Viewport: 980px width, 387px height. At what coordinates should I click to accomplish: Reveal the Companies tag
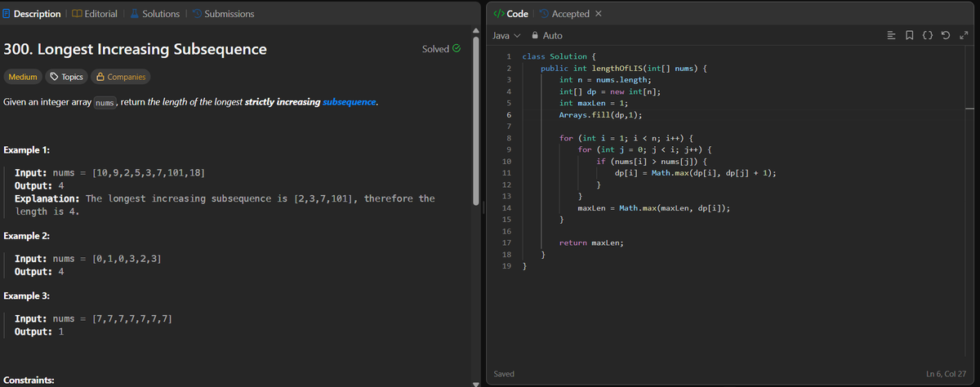pyautogui.click(x=121, y=77)
